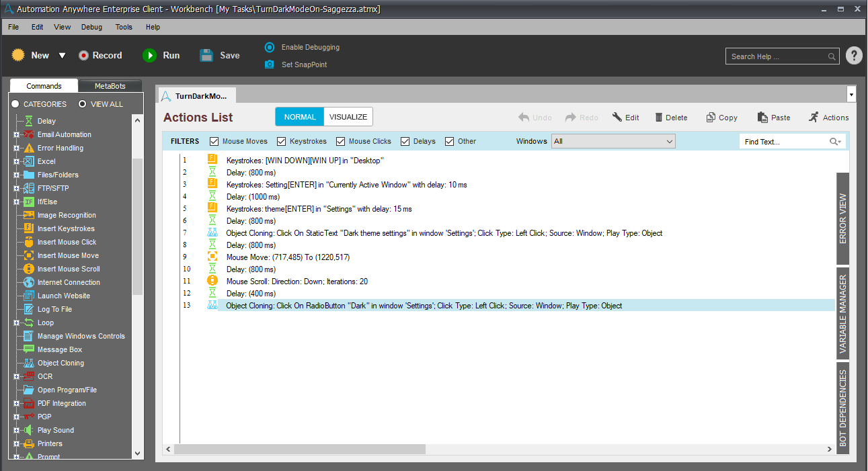Open the Debug menu
The width and height of the screenshot is (868, 471).
[91, 27]
